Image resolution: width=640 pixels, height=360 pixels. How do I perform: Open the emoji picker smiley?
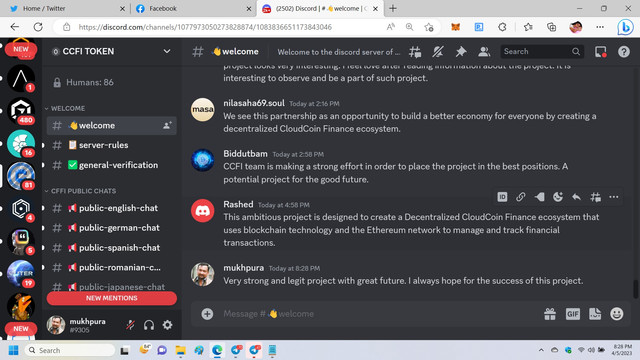[x=617, y=314]
